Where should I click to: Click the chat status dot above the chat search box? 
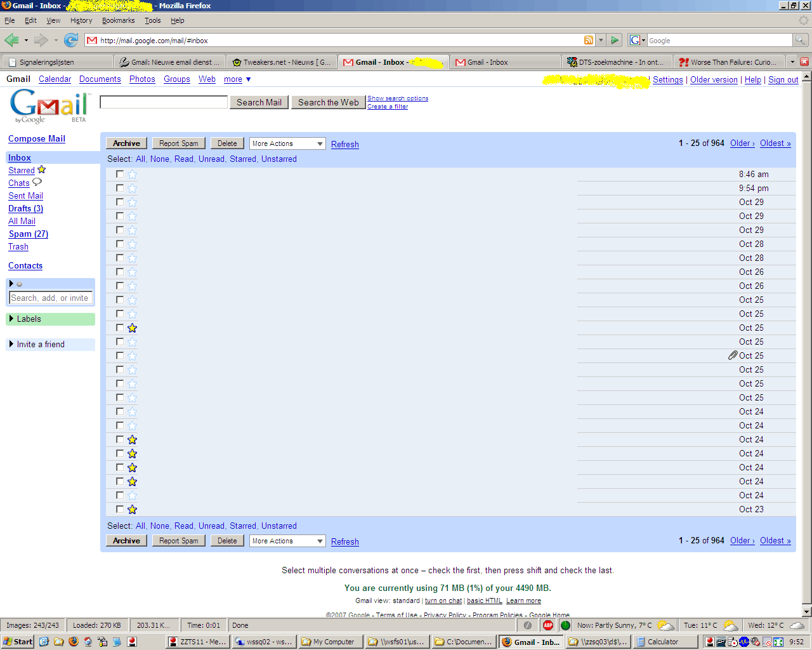coord(19,284)
